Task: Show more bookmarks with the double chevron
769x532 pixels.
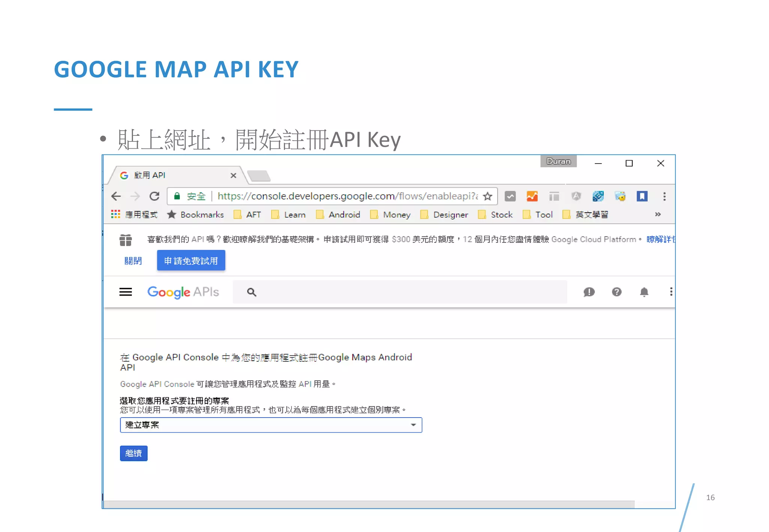Action: 658,214
